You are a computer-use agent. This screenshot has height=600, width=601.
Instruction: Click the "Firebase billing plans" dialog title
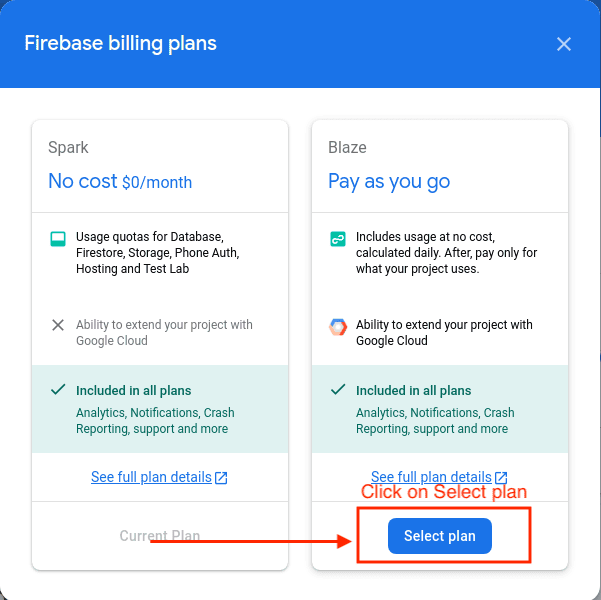120,43
